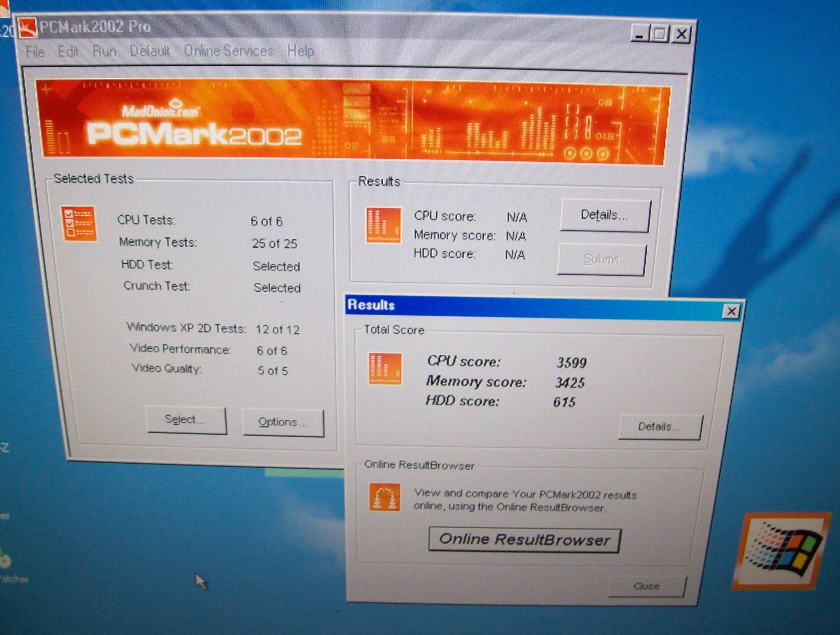
Task: Click 'View and compare Your PCMark2002 results' text
Action: [525, 494]
